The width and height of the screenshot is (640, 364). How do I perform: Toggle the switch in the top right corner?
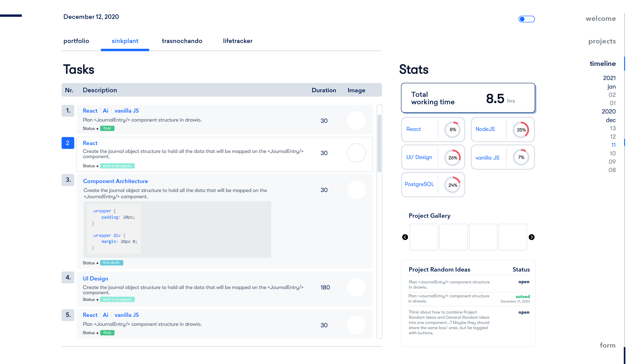point(527,19)
